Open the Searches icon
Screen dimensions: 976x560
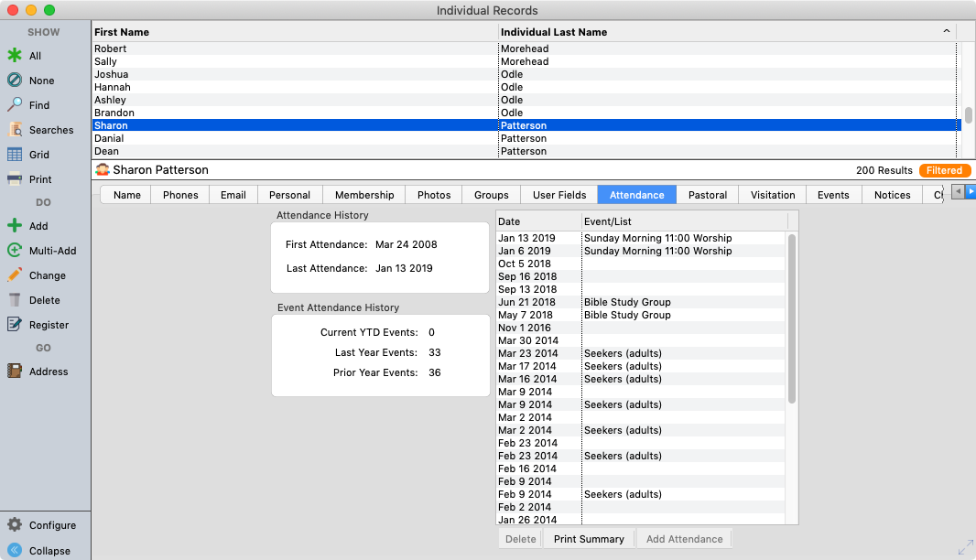(15, 130)
